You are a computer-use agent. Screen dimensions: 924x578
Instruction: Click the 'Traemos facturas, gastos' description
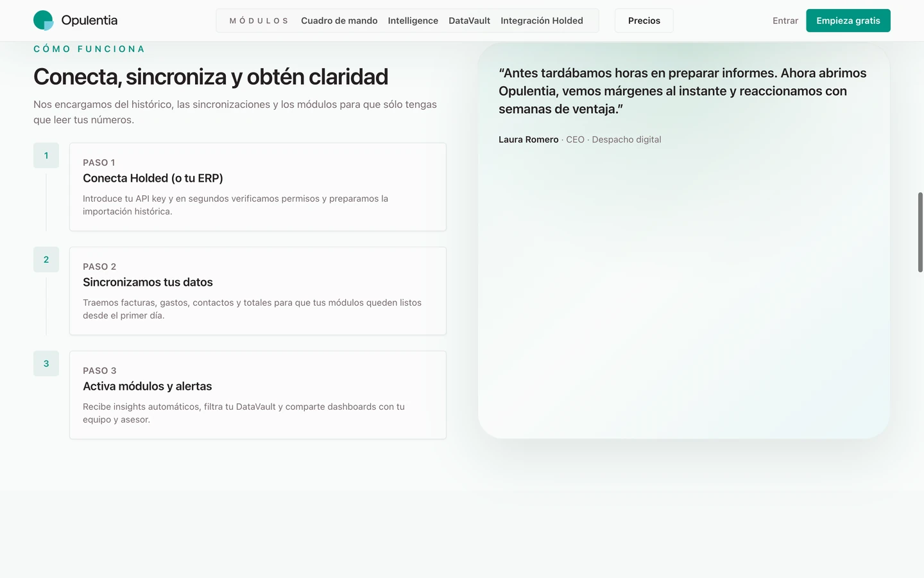(x=252, y=309)
